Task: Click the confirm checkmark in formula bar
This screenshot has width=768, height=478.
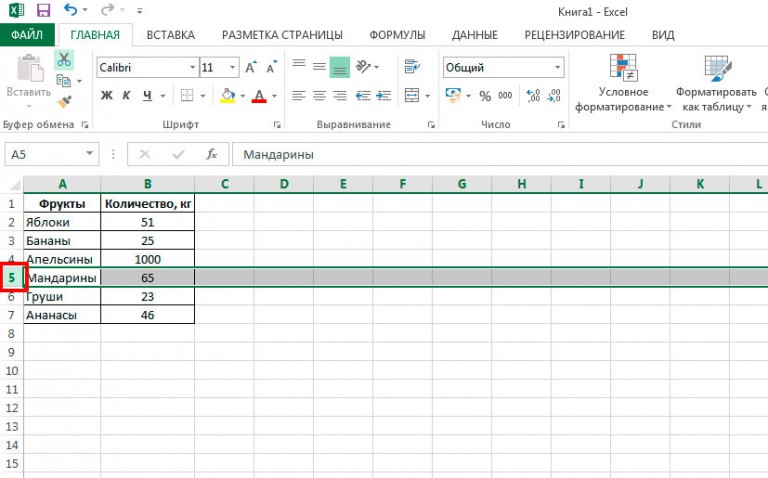Action: [178, 154]
